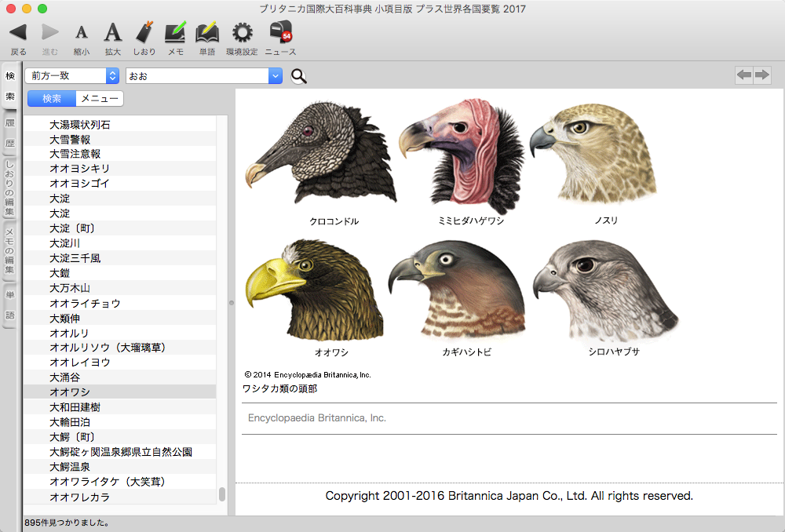785x532 pixels.
Task: Click the 拡大 enlarge text icon
Action: pyautogui.click(x=113, y=32)
